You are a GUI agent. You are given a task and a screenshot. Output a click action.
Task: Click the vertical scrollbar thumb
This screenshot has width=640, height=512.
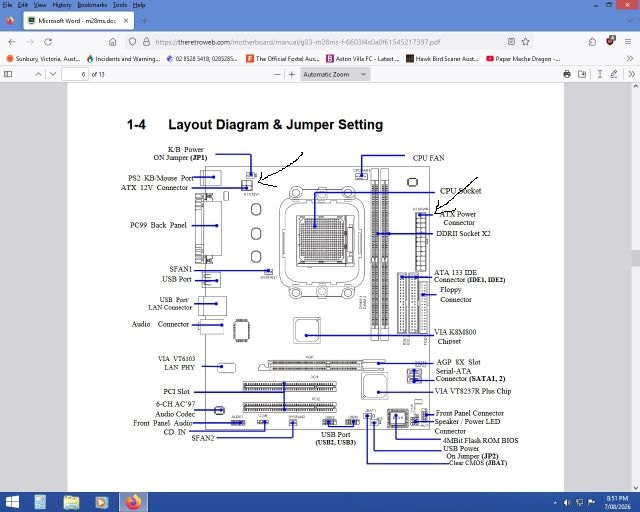[x=636, y=258]
